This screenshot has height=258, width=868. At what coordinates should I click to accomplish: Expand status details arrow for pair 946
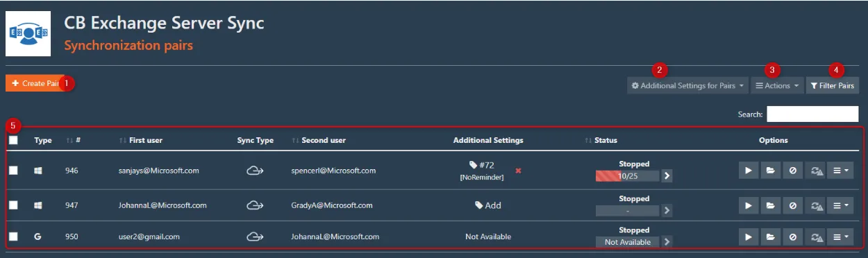tap(667, 176)
